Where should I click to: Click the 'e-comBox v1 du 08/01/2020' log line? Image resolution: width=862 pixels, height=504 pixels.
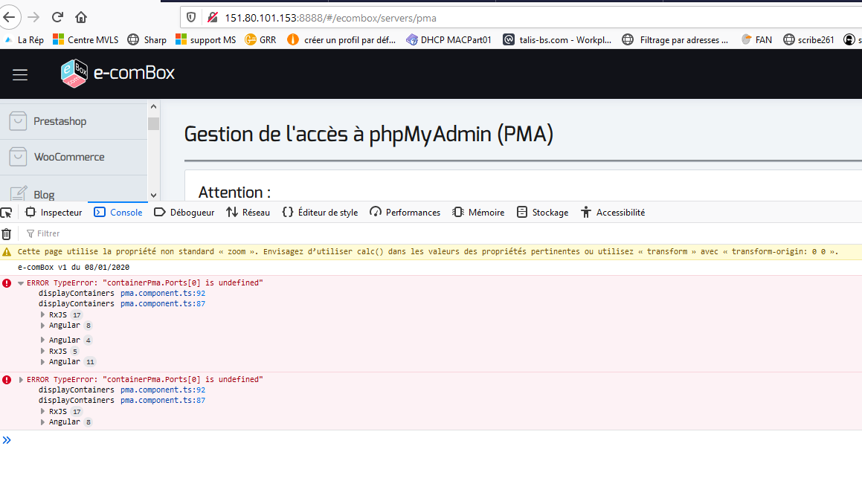click(x=74, y=268)
